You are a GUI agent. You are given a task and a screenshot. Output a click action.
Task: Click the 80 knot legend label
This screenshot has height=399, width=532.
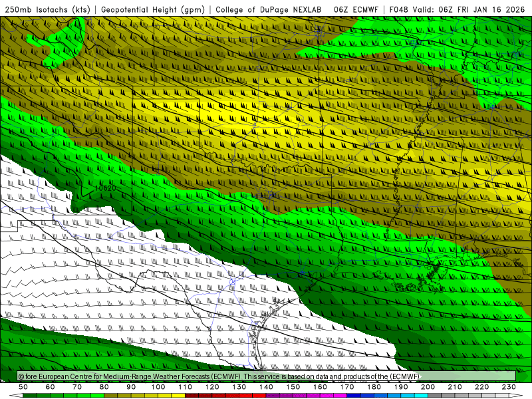[104, 387]
